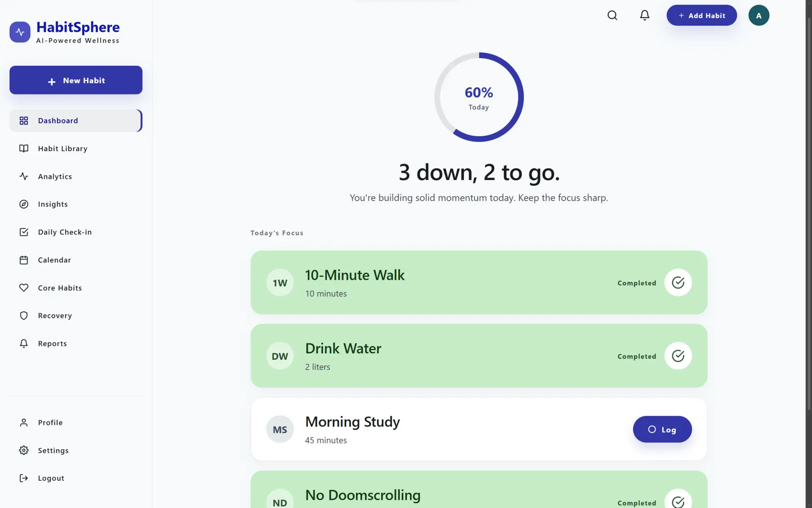Image resolution: width=812 pixels, height=508 pixels.
Task: Open notifications bell in top bar
Action: (x=645, y=15)
